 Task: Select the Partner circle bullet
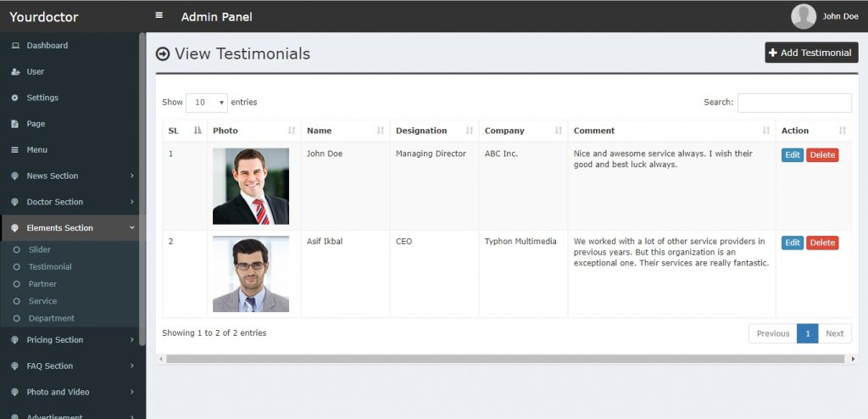point(17,284)
